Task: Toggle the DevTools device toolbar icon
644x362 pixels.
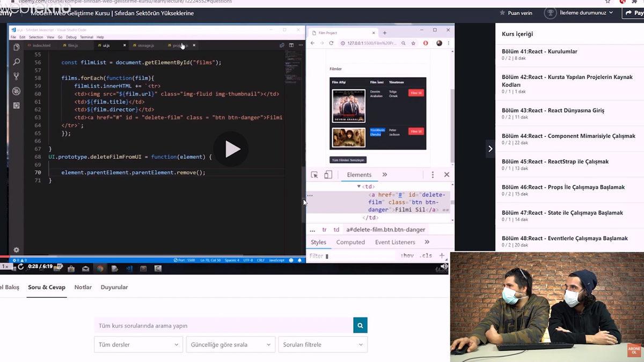Action: (328, 175)
